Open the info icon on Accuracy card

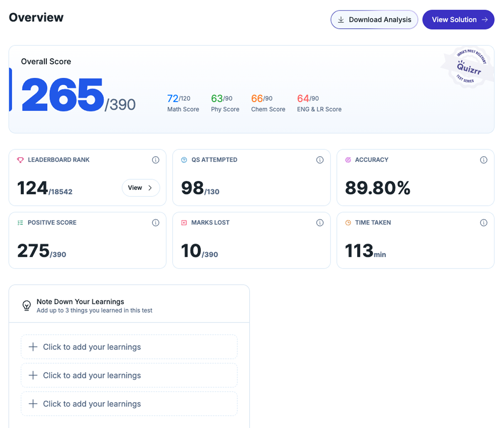click(x=484, y=160)
